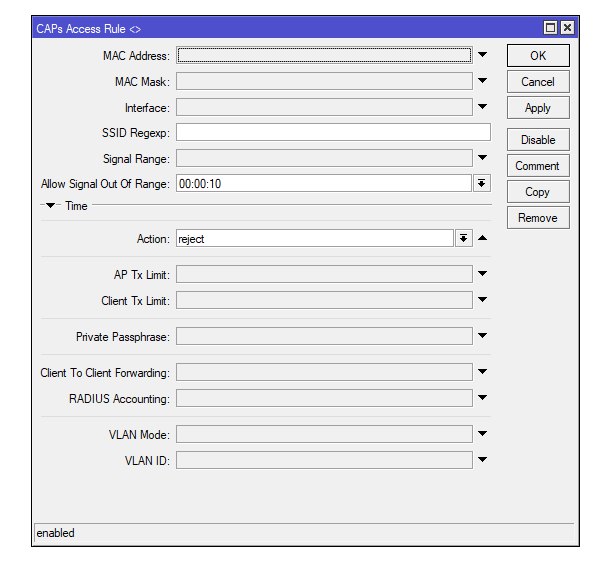Viewport: 615px width, 578px height.
Task: Click the Signal Range input field
Action: pos(324,158)
